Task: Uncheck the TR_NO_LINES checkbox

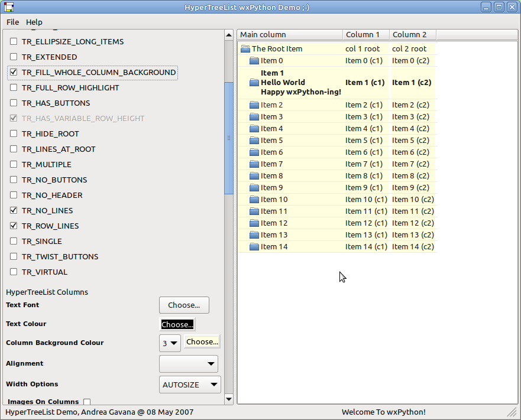Action: pyautogui.click(x=14, y=210)
